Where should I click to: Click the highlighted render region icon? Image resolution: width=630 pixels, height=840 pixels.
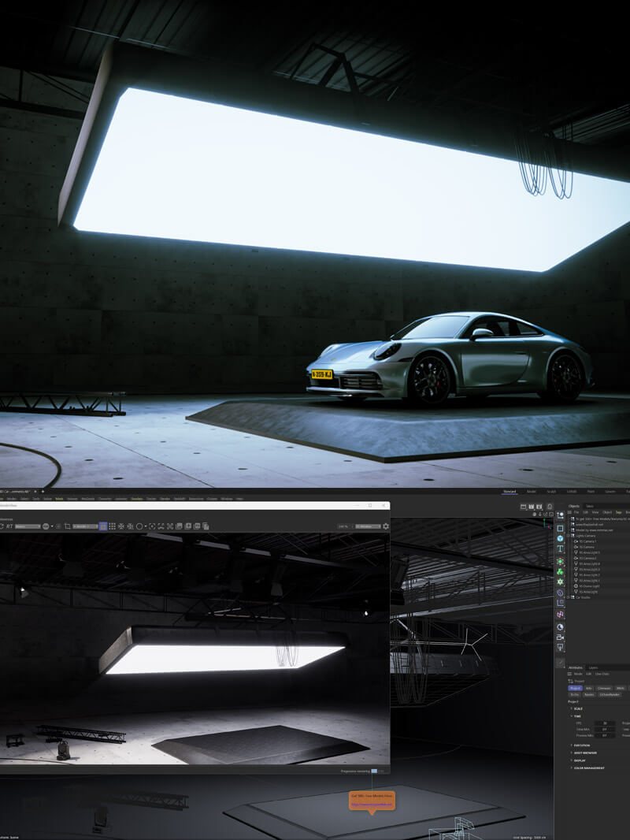tap(103, 526)
